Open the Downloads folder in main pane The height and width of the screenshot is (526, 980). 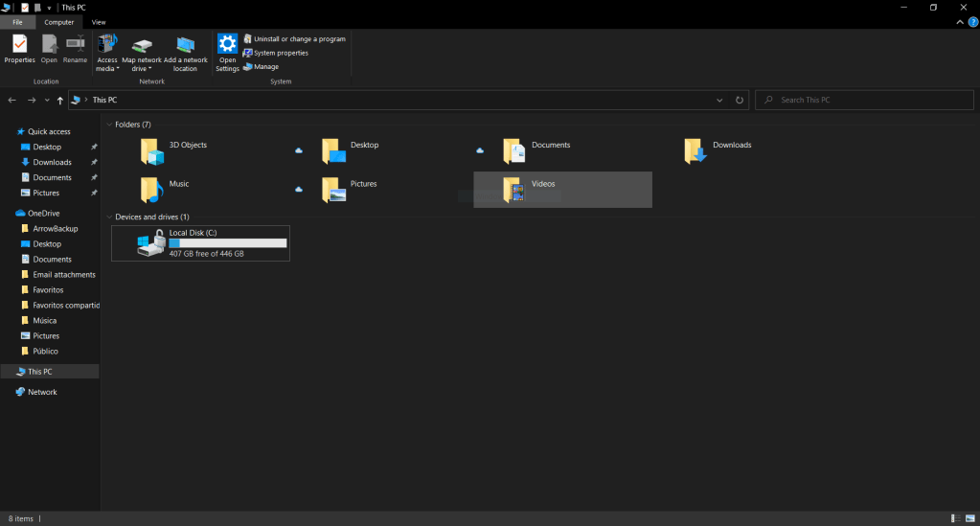[x=695, y=150]
